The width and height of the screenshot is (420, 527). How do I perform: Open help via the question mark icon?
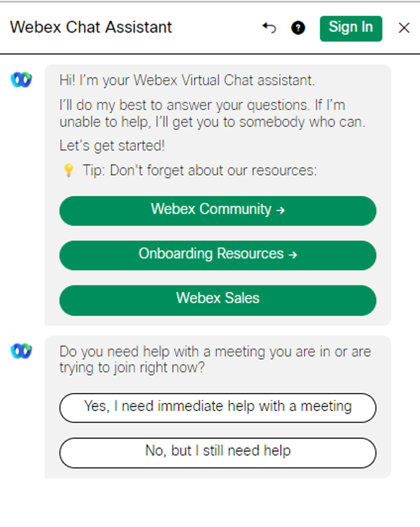pos(298,28)
